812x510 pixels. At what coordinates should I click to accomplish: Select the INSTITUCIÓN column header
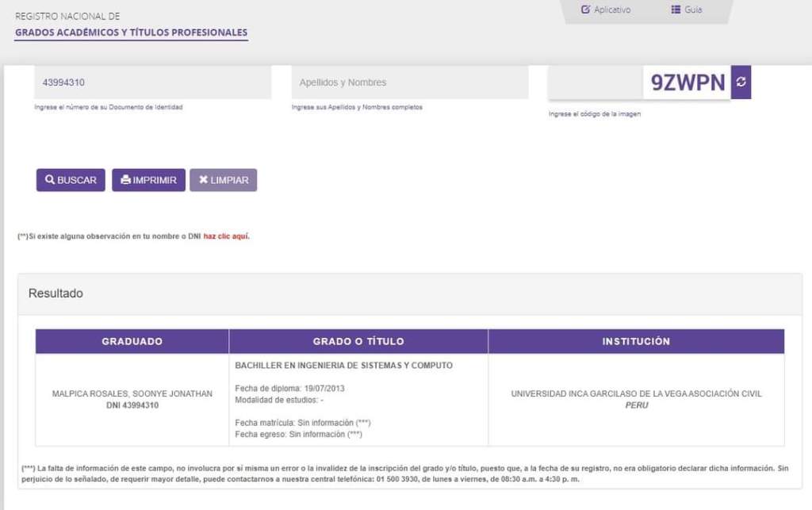[636, 341]
